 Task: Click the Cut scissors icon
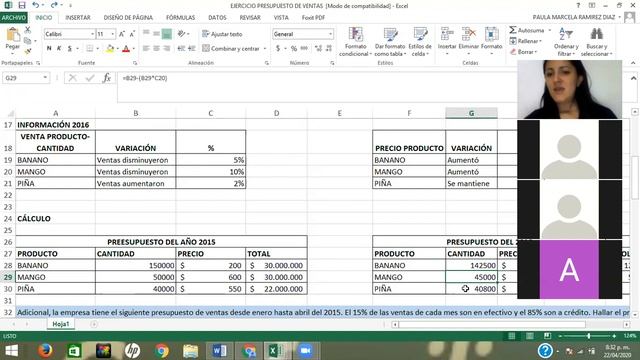[x=28, y=30]
